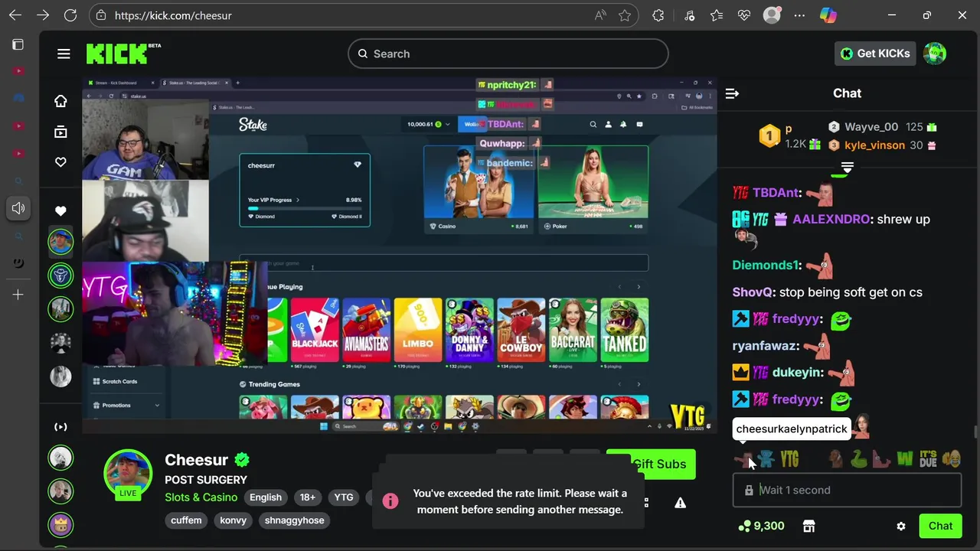Image resolution: width=980 pixels, height=551 pixels.
Task: Click the cuffem tag
Action: (186, 520)
